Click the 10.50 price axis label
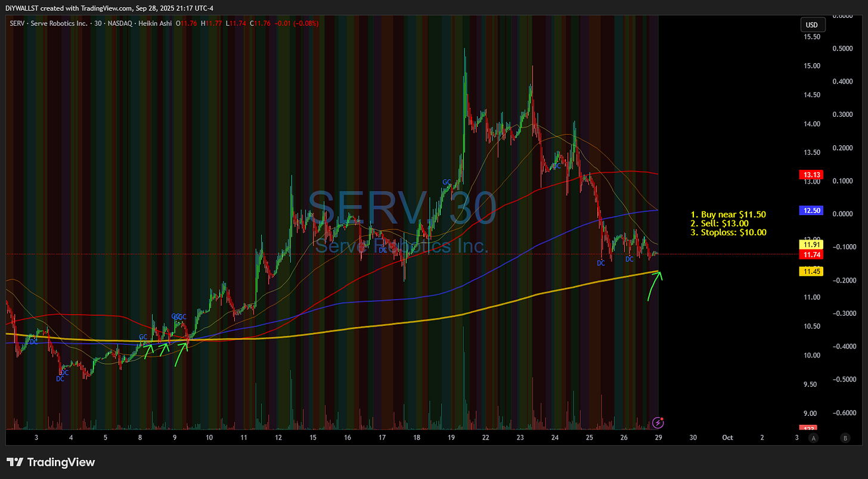Viewport: 868px width, 479px height. 811,326
